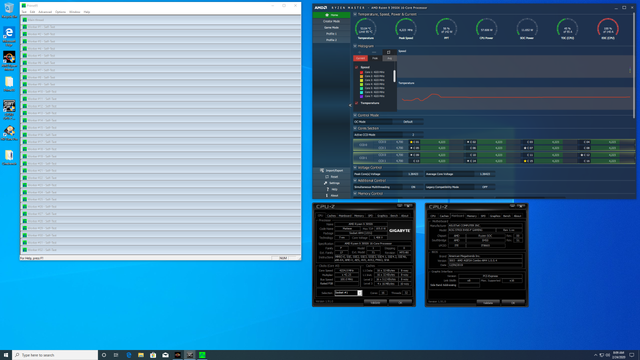Image resolution: width=640 pixels, height=360 pixels.
Task: Collapse the Additional Control section
Action: tap(355, 181)
